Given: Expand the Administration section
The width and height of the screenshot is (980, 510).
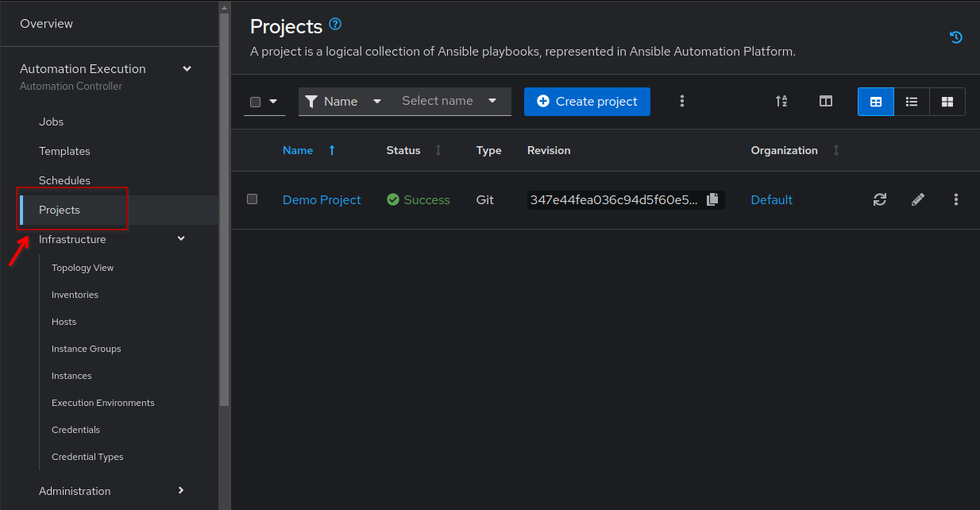Looking at the screenshot, I should click(x=181, y=491).
